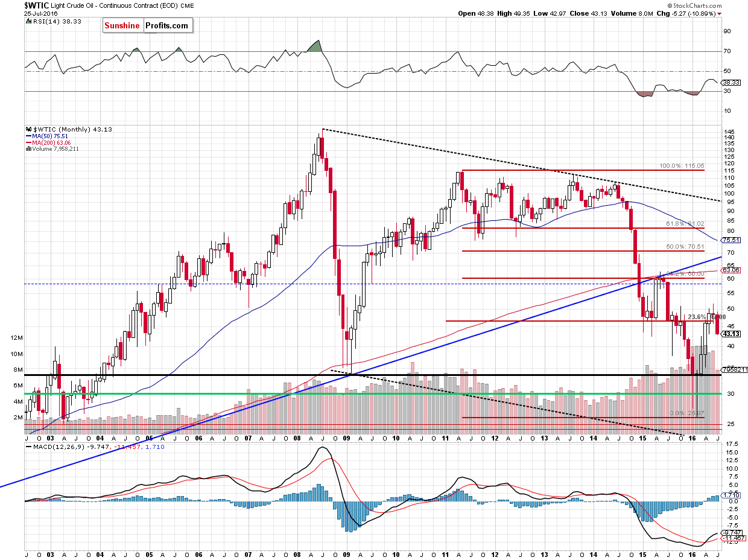
Task: Select the 25-Jul-2016 date label
Action: (40, 13)
